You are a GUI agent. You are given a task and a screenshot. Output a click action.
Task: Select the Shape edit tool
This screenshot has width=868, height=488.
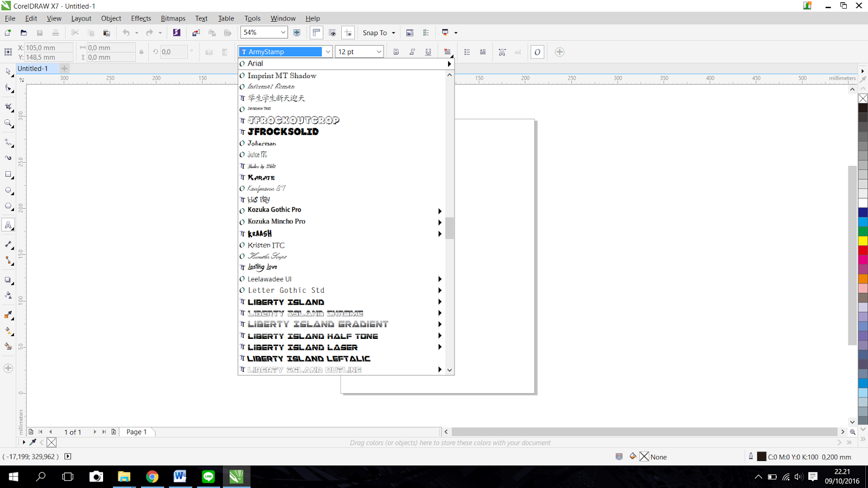pyautogui.click(x=8, y=88)
